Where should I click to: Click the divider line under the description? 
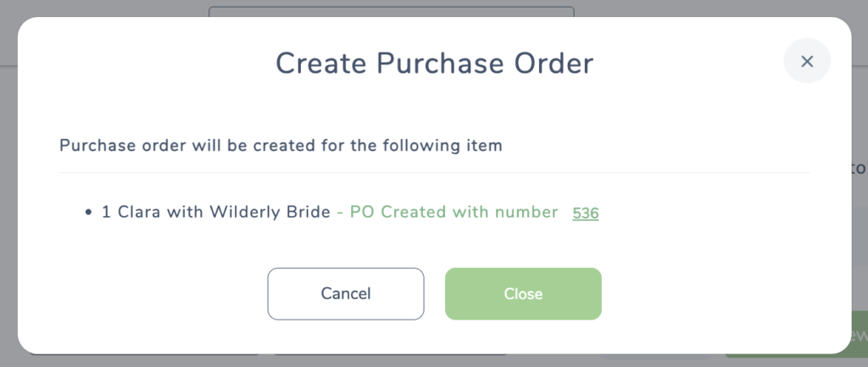[x=435, y=173]
